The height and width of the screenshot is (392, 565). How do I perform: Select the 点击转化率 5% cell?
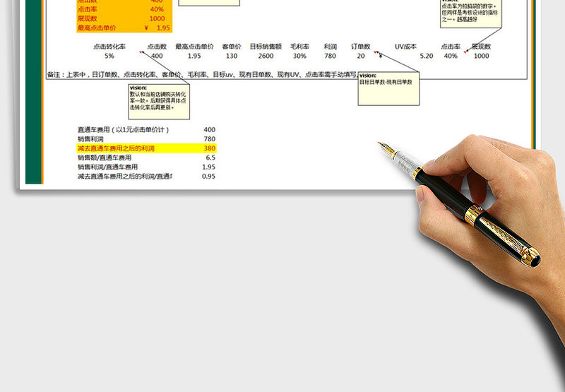tap(109, 56)
